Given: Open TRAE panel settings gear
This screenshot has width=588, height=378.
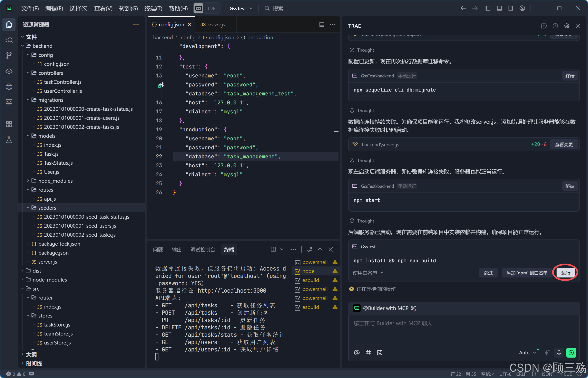Looking at the screenshot, I should (567, 26).
